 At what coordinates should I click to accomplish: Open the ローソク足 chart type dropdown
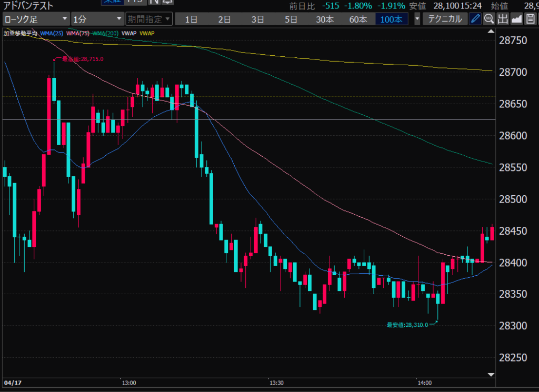[x=35, y=19]
